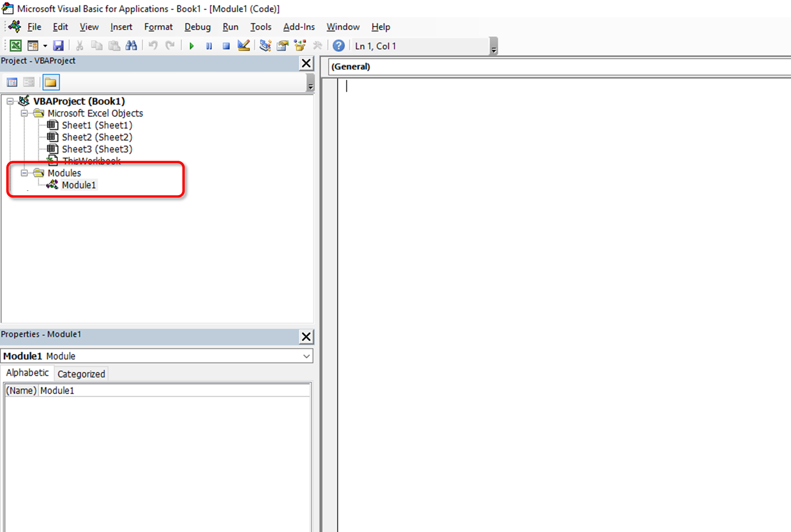The height and width of the screenshot is (532, 791).
Task: Click View Microsoft Excel toolbar icon
Action: [15, 45]
